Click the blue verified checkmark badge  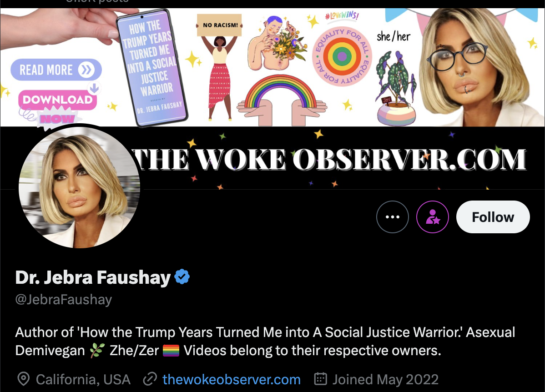182,277
